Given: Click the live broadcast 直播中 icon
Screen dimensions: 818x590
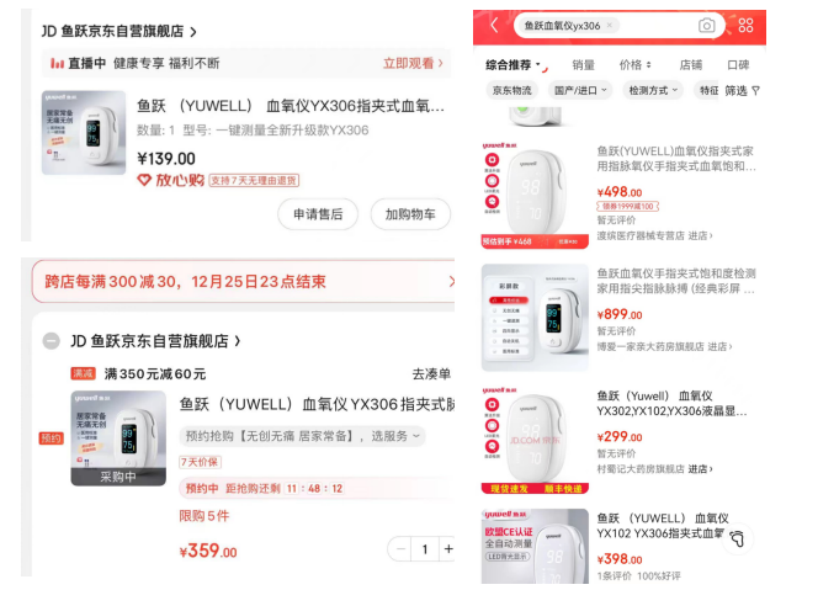Looking at the screenshot, I should point(57,64).
